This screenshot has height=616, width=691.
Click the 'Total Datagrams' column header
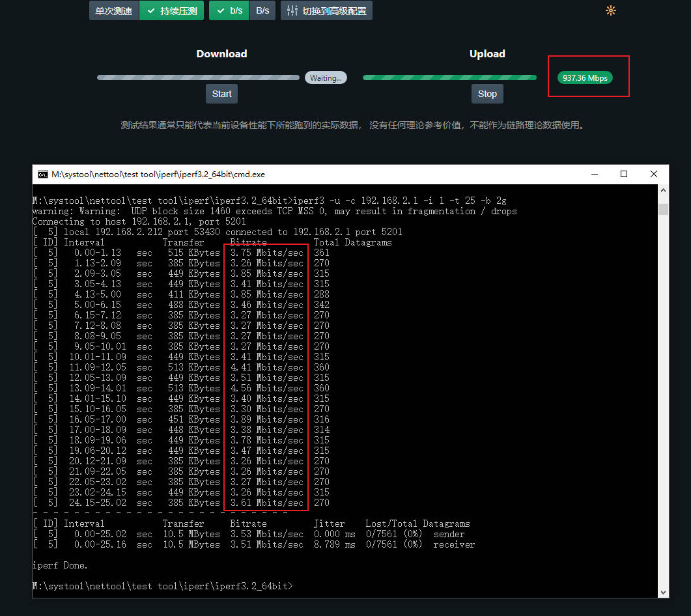point(352,242)
